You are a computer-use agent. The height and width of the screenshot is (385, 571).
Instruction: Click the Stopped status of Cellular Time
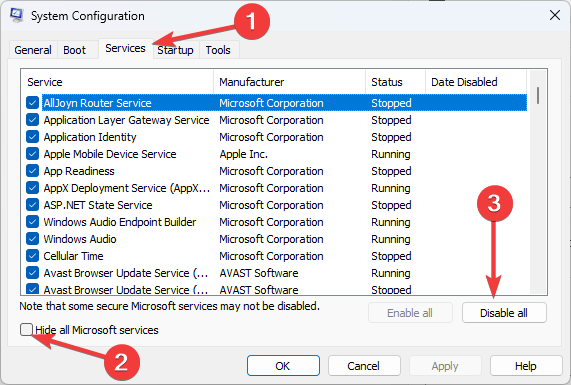point(391,256)
